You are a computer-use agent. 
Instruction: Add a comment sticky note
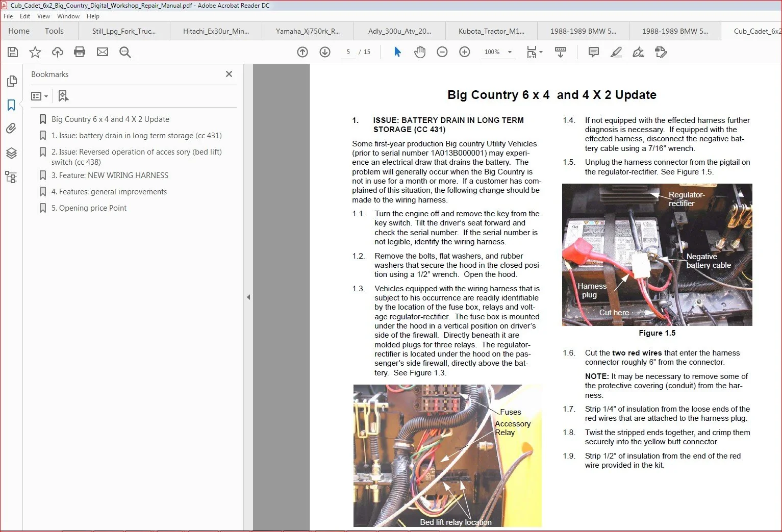(x=594, y=52)
